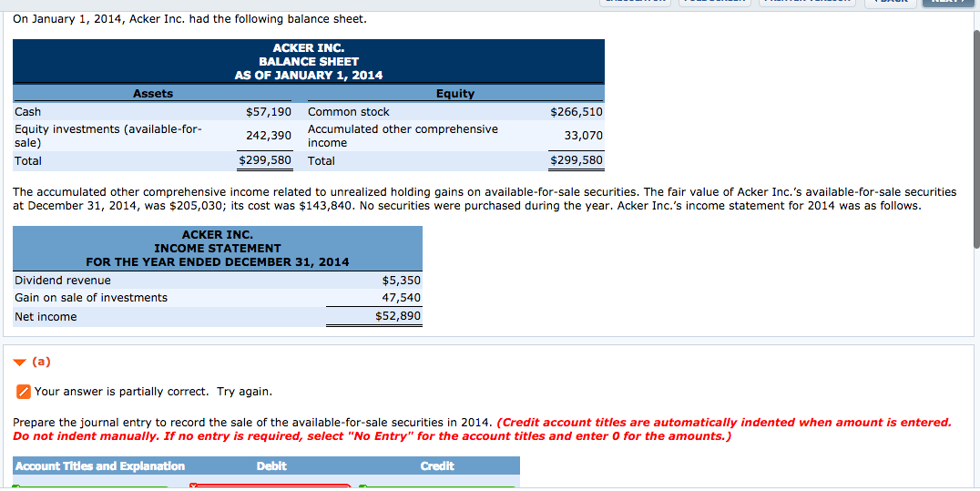This screenshot has height=491, width=980.
Task: Click the Equity column heading
Action: [x=455, y=94]
